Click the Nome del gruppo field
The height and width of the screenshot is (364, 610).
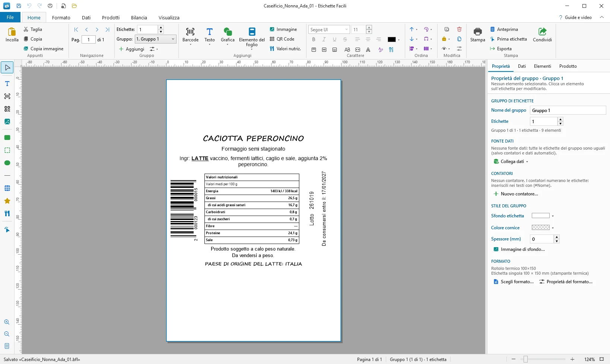568,110
